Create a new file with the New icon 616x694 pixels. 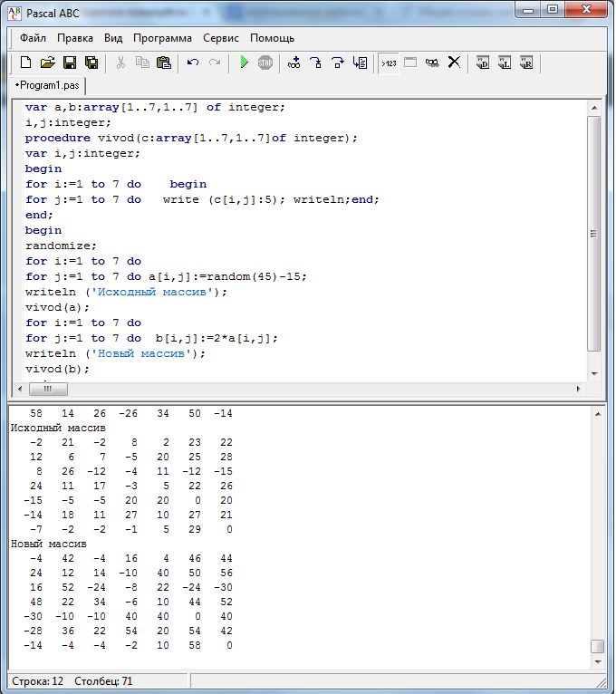tap(25, 63)
